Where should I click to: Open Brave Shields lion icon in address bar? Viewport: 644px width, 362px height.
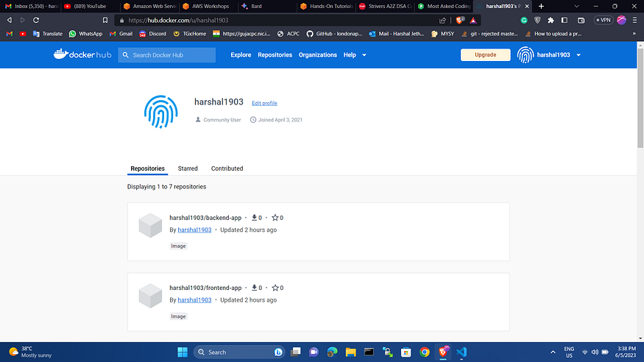460,20
